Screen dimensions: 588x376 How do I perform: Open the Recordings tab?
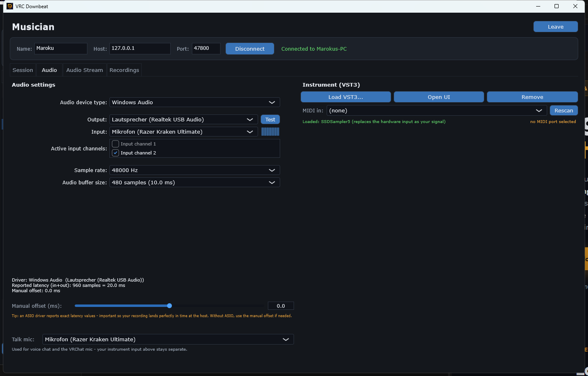point(124,70)
